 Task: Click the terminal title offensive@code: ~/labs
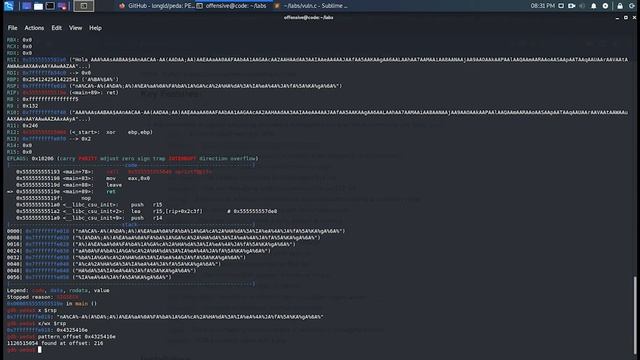(x=309, y=18)
